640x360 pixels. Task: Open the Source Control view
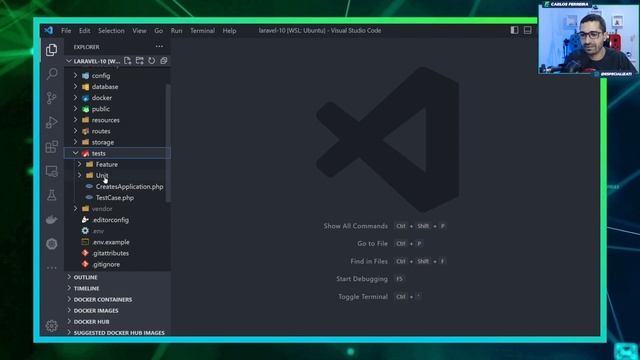click(x=51, y=98)
